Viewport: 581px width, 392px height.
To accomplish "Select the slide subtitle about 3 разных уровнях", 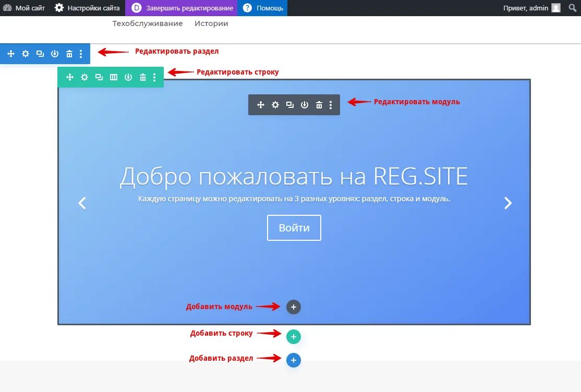I will coord(294,199).
